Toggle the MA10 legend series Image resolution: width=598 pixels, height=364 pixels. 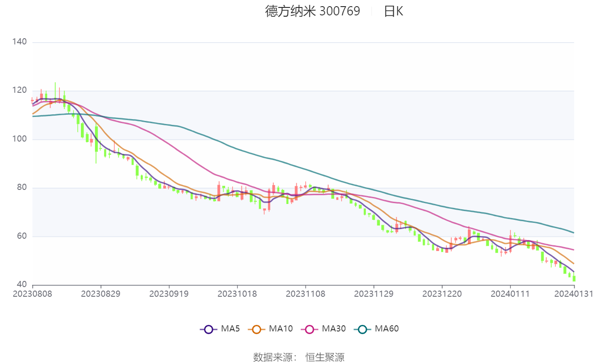[270, 329]
